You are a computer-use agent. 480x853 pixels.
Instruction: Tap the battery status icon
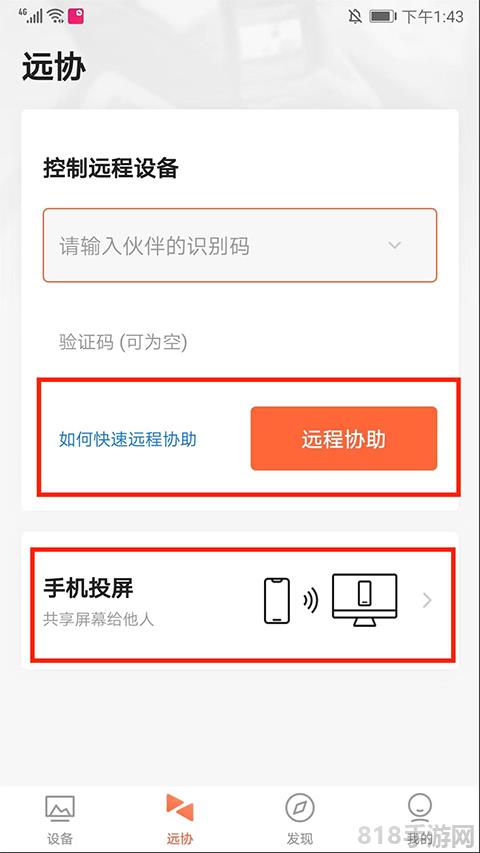point(383,16)
